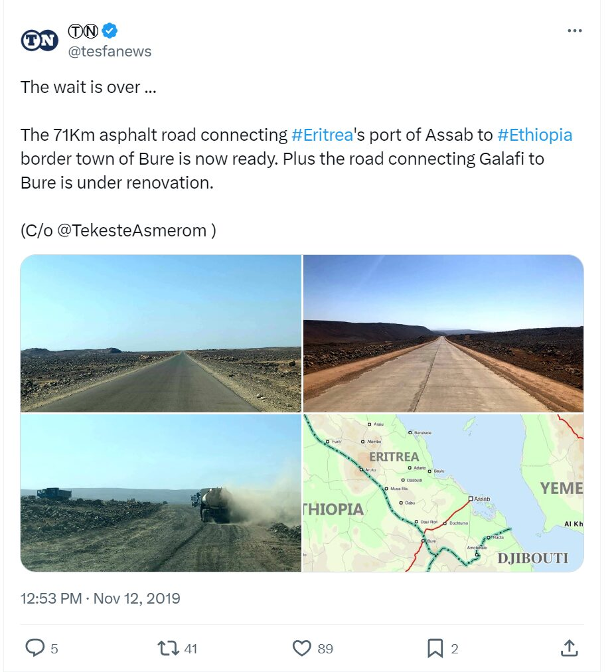Click the retweet count 41

[x=191, y=648]
